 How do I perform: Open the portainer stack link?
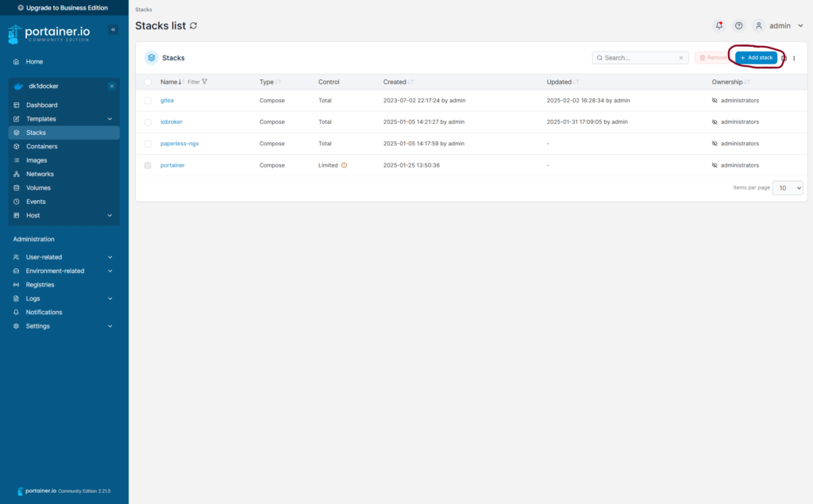(172, 165)
